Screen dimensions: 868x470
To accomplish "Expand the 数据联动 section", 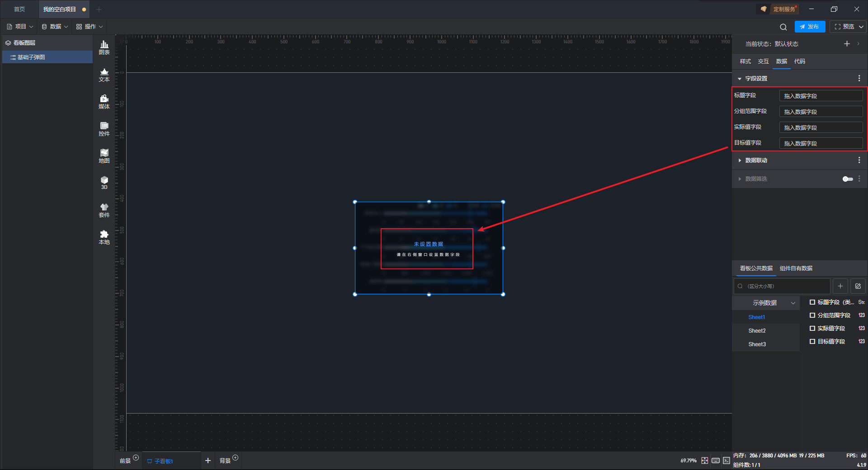I will click(740, 160).
